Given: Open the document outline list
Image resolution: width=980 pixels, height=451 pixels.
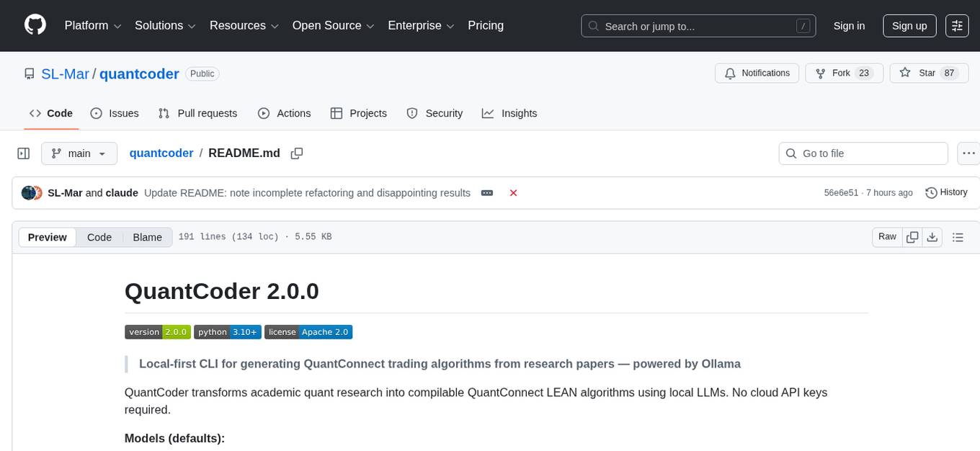Looking at the screenshot, I should (x=958, y=237).
